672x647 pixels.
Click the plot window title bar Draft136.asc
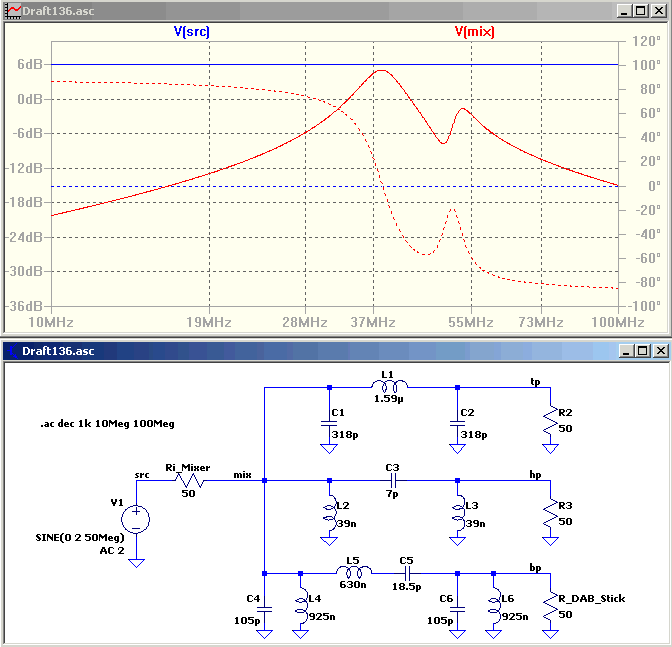pos(336,11)
